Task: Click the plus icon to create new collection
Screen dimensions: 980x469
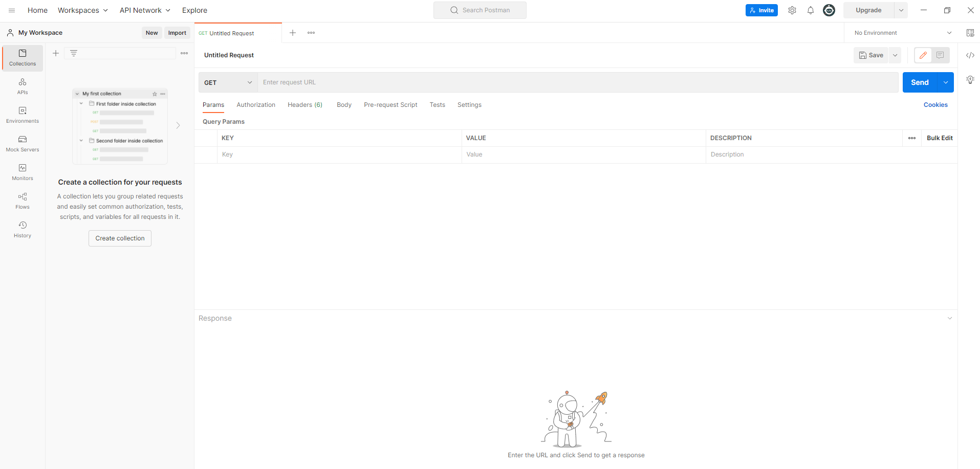Action: pyautogui.click(x=56, y=53)
